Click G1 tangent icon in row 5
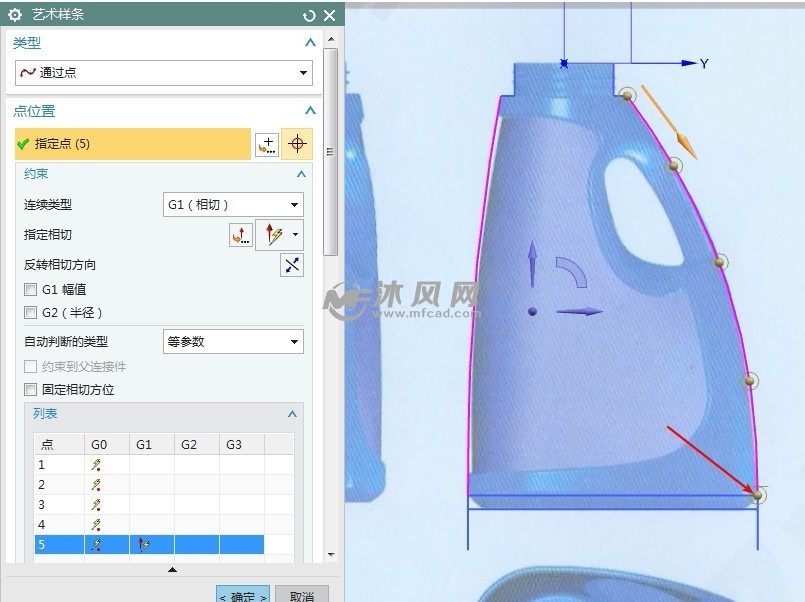Viewport: 805px width, 602px height. [x=143, y=545]
